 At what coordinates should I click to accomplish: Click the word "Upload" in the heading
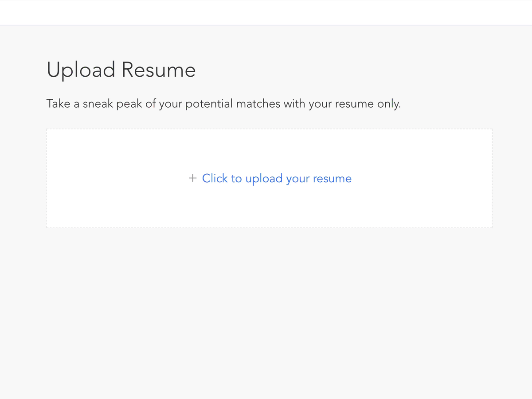point(81,70)
